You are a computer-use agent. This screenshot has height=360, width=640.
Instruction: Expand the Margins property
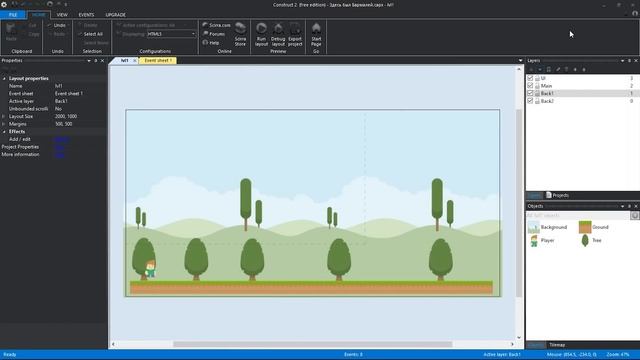point(4,124)
